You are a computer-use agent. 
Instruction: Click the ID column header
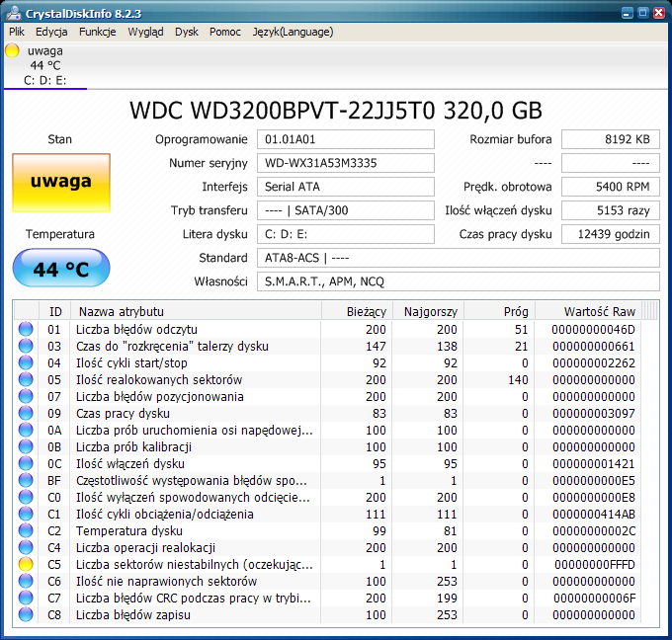point(55,311)
